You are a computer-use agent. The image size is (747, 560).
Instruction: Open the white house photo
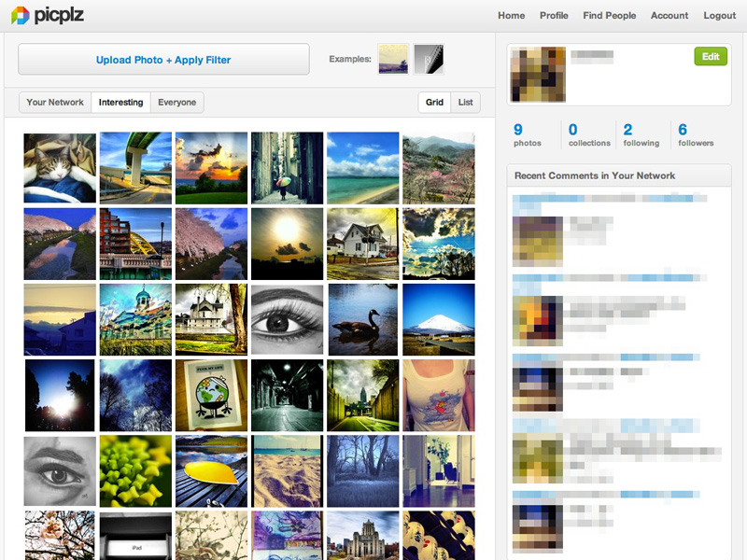pyautogui.click(x=362, y=244)
